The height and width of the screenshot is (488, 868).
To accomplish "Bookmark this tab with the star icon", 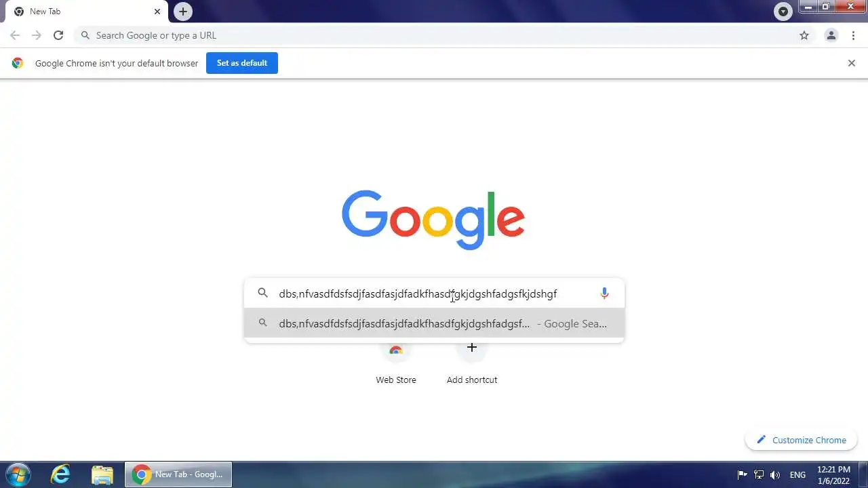I will (804, 35).
